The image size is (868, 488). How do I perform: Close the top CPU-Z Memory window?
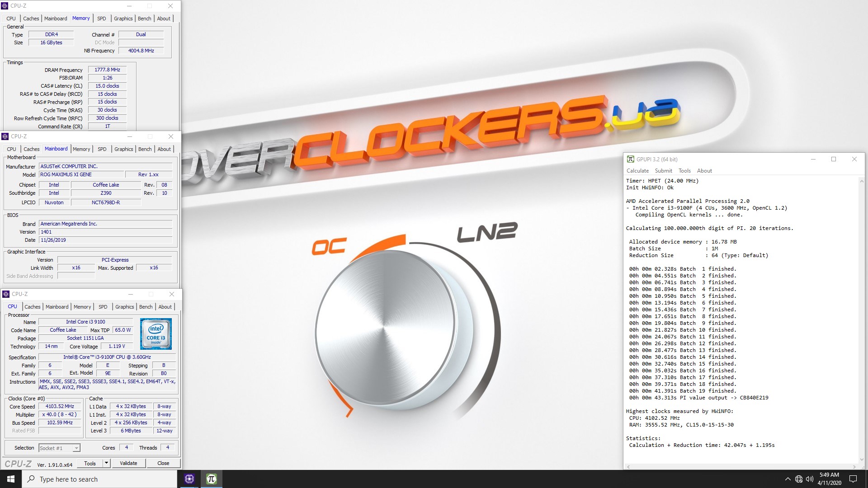(x=170, y=6)
